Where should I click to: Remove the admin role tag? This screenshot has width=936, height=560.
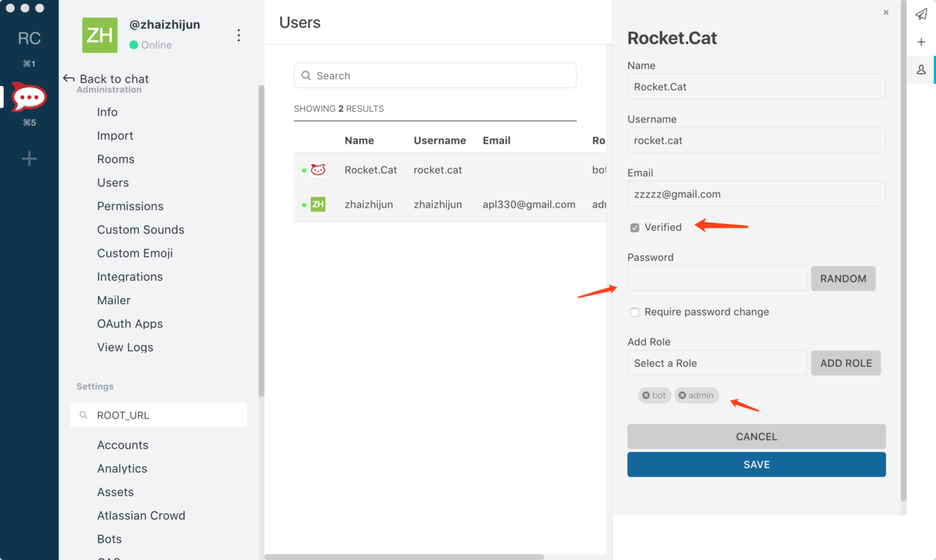pos(682,395)
